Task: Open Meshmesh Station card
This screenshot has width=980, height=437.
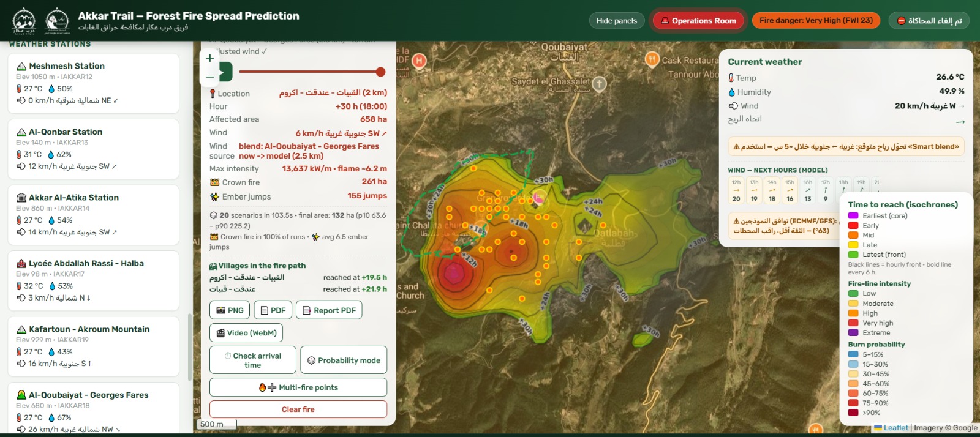Action: (94, 83)
